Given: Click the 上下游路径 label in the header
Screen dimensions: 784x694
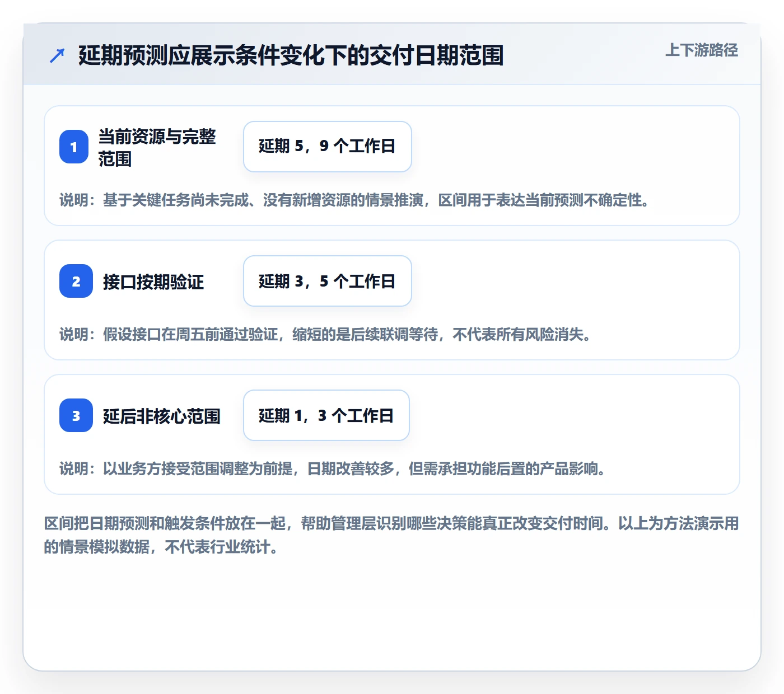Looking at the screenshot, I should 702,50.
